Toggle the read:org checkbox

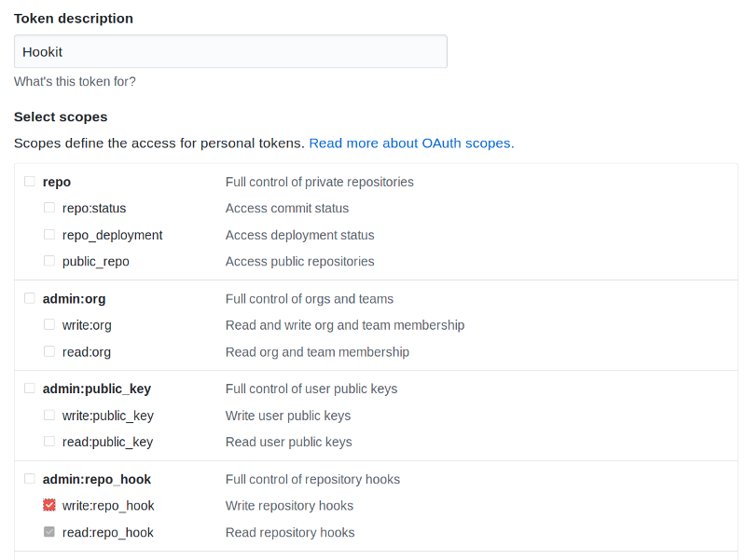coord(49,351)
